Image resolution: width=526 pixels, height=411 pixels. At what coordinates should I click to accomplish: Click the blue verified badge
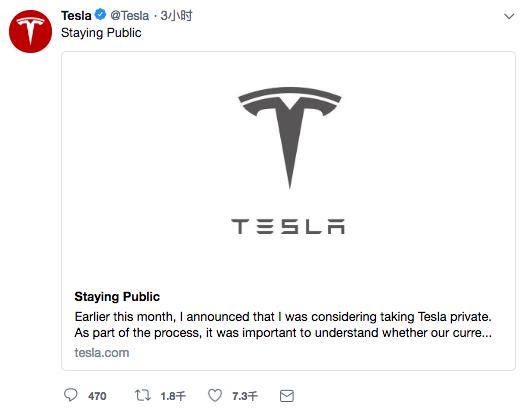100,15
